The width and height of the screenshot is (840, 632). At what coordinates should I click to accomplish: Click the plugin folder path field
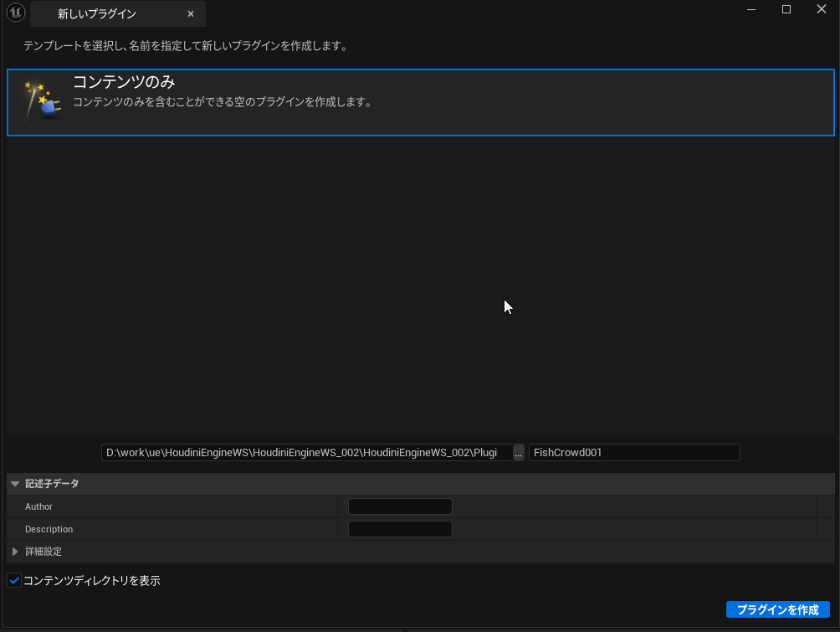coord(306,452)
